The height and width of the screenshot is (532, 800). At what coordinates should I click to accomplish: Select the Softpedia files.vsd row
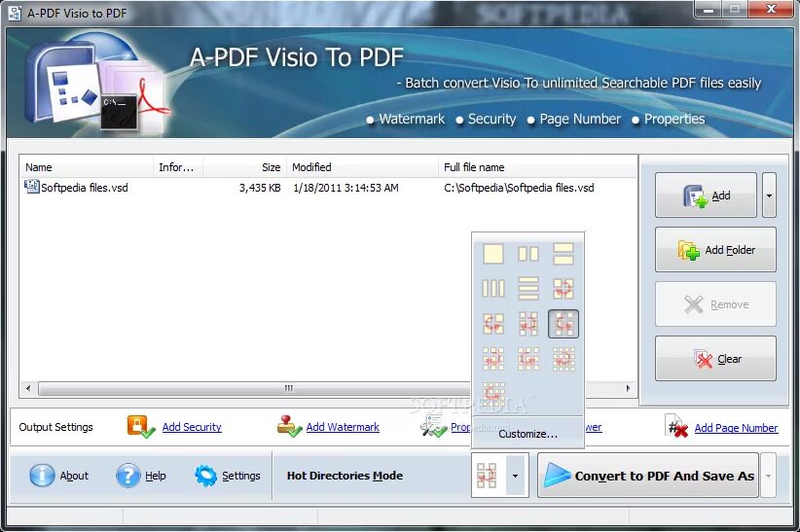pos(328,188)
